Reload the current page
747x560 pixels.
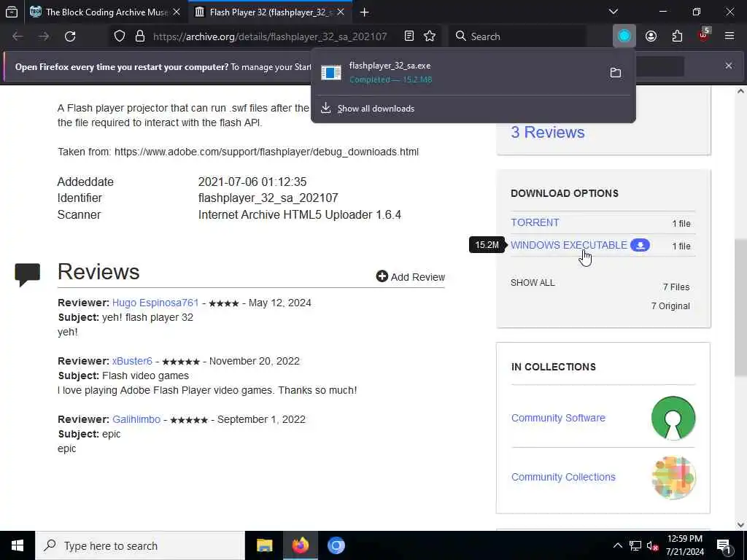click(70, 36)
